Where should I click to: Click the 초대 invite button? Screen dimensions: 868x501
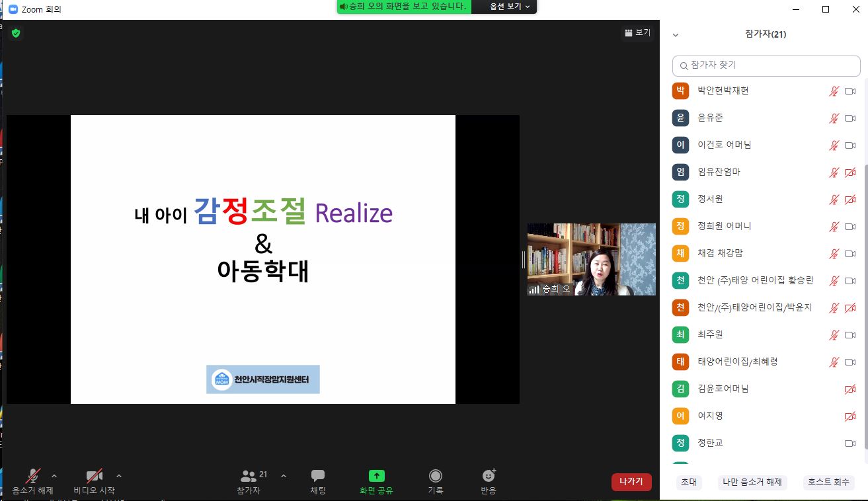point(688,482)
